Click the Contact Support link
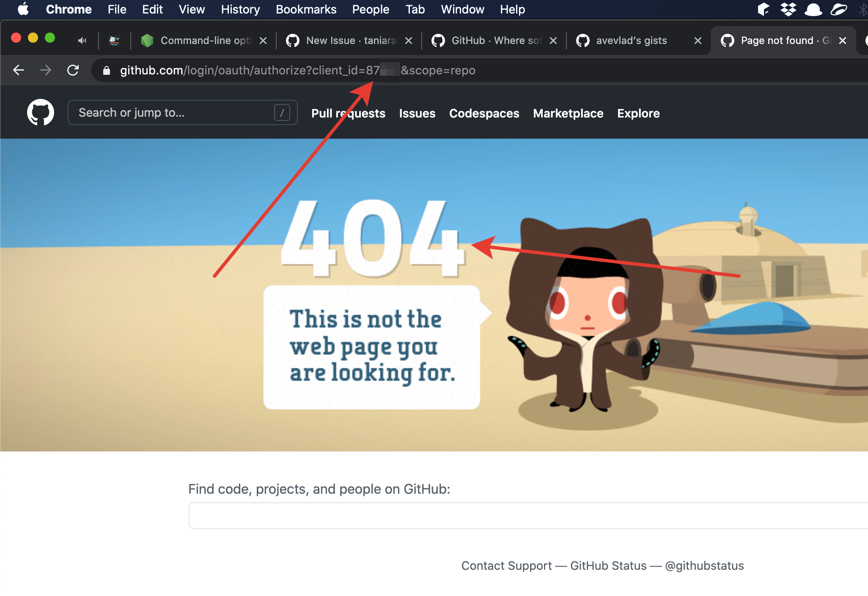Screen dimensions: 868x596 point(506,566)
